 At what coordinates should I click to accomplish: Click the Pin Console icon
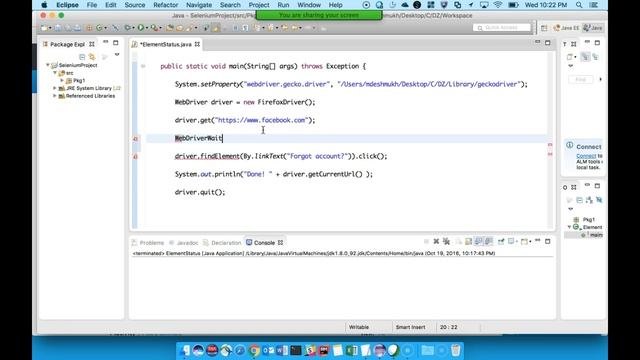coord(501,242)
